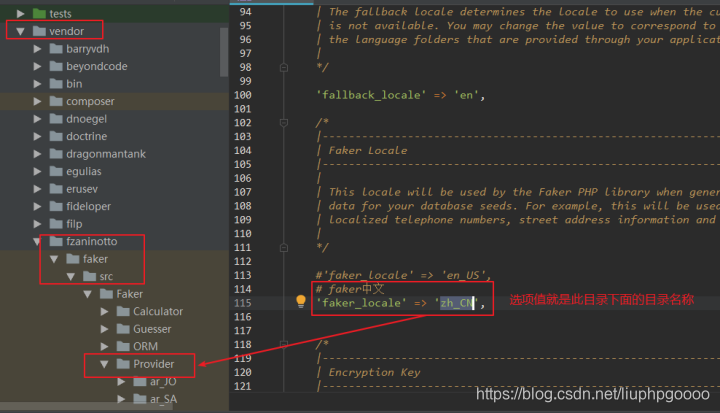This screenshot has height=413, width=720.
Task: Expand the doctrine folder arrow
Action: pyautogui.click(x=37, y=136)
